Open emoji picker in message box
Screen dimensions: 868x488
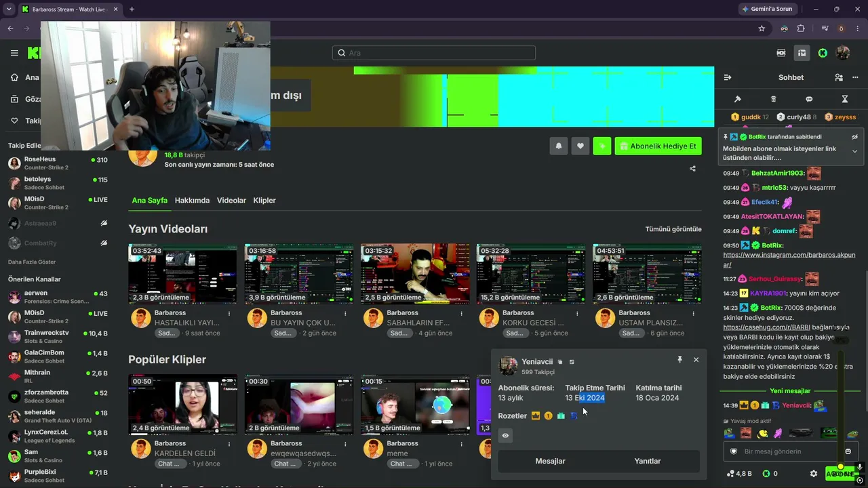pyautogui.click(x=848, y=451)
